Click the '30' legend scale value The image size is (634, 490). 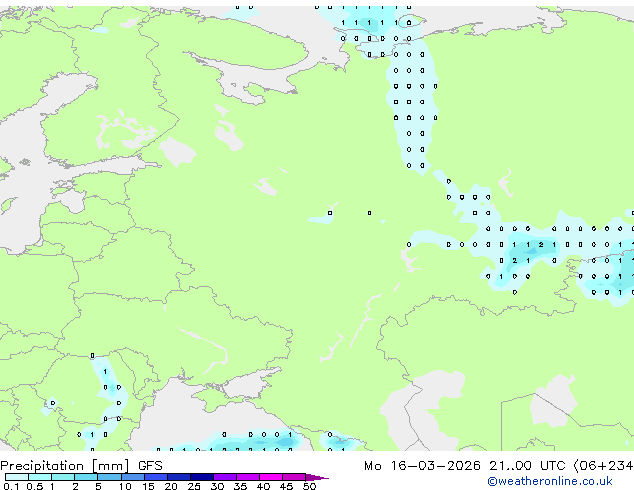coord(217,486)
